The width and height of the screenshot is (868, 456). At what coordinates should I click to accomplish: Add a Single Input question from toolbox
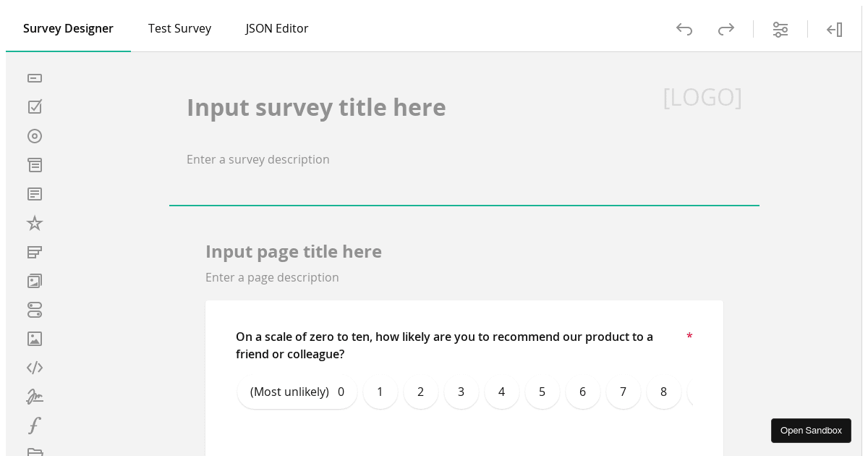pyautogui.click(x=35, y=78)
